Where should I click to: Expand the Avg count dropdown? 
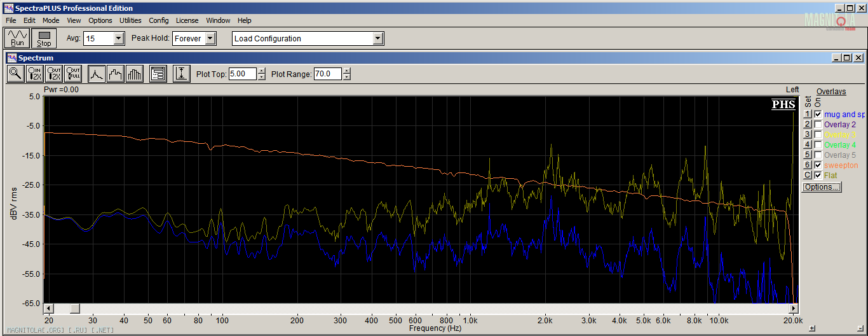pyautogui.click(x=118, y=38)
